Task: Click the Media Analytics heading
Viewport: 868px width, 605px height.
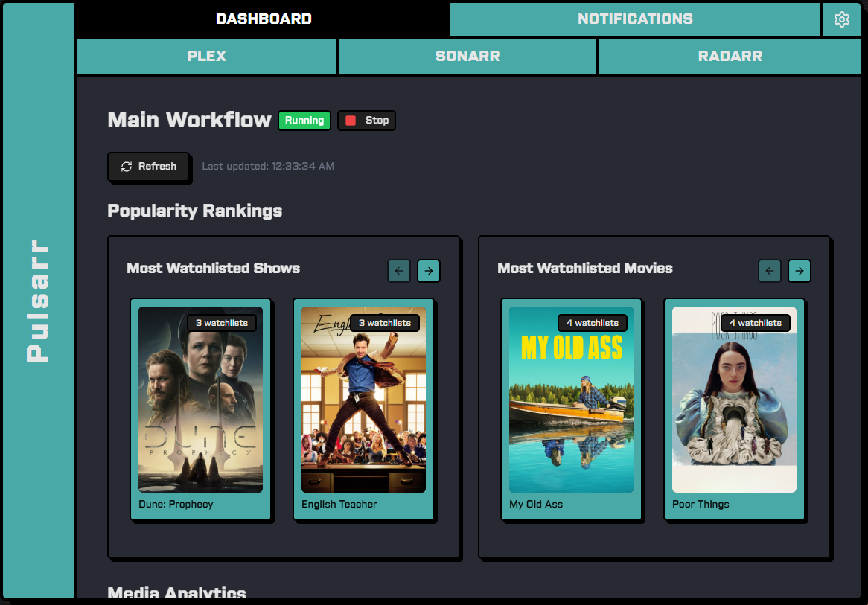Action: point(176,593)
